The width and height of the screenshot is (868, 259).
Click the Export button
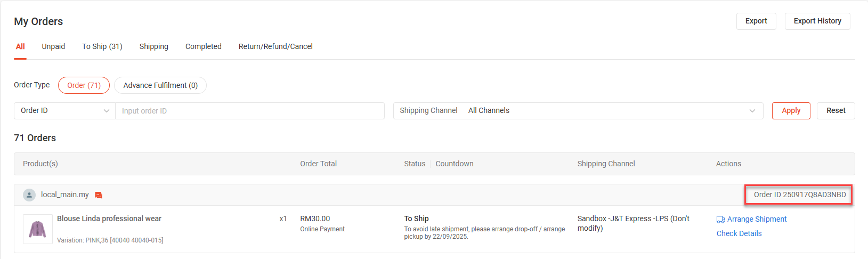(x=756, y=21)
